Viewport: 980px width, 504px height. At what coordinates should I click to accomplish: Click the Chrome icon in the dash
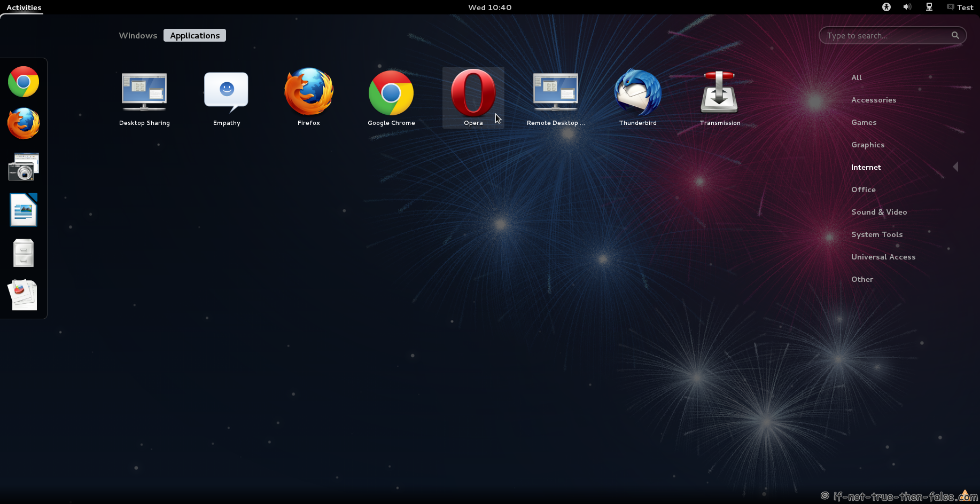coord(24,82)
